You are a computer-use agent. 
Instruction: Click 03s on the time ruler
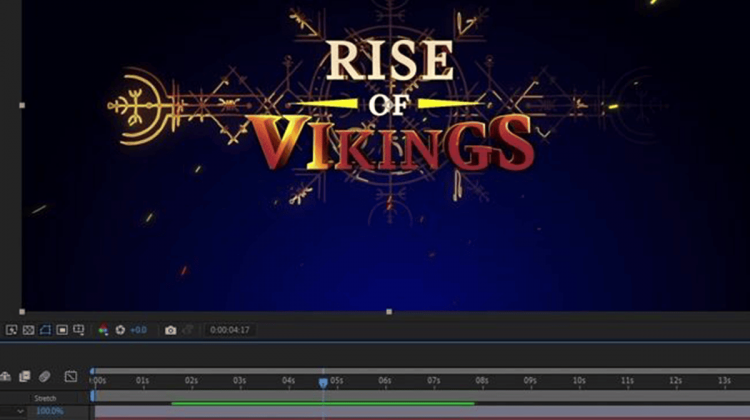click(240, 381)
